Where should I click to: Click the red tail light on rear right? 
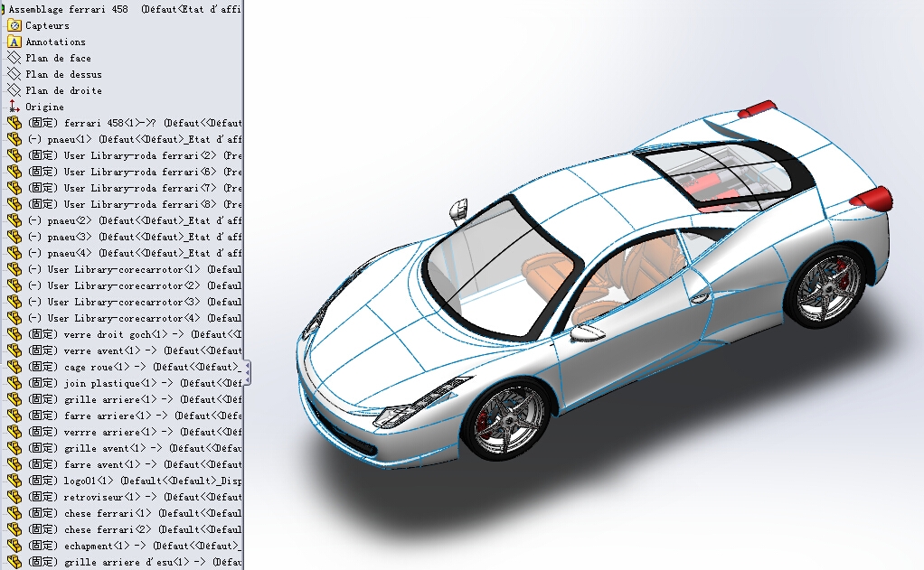[x=874, y=198]
